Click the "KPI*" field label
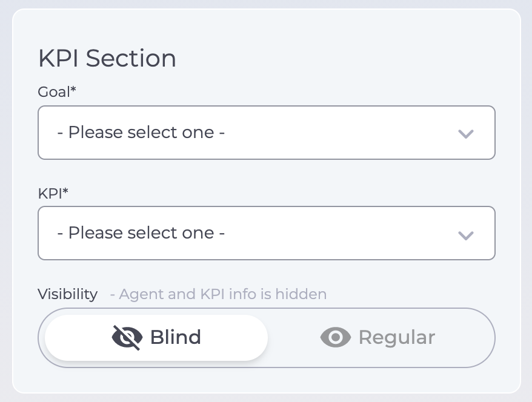532x402 pixels. coord(53,193)
